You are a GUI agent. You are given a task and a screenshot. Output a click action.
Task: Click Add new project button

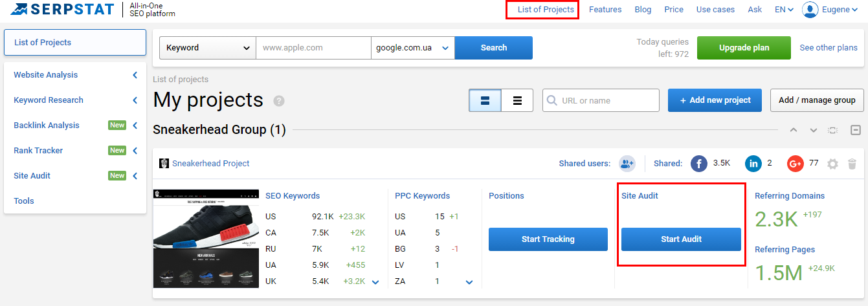pos(715,100)
